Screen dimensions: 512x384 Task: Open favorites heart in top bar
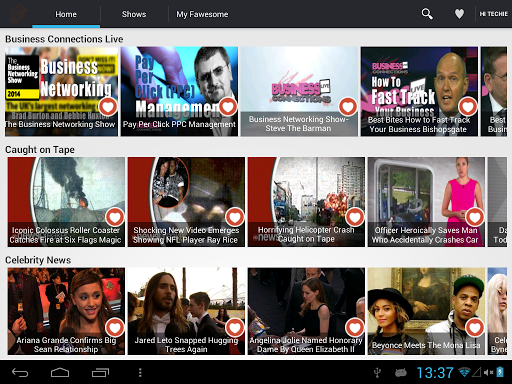[x=459, y=14]
